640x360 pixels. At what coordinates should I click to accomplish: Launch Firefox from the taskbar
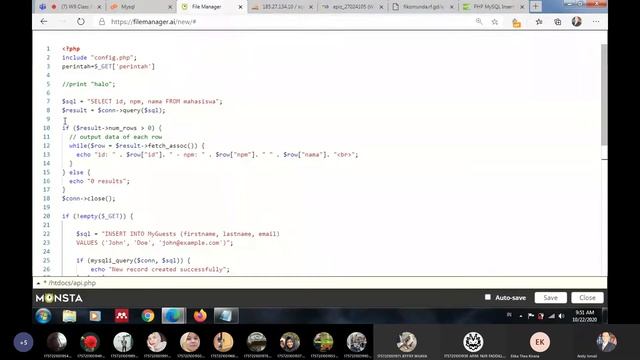200,316
